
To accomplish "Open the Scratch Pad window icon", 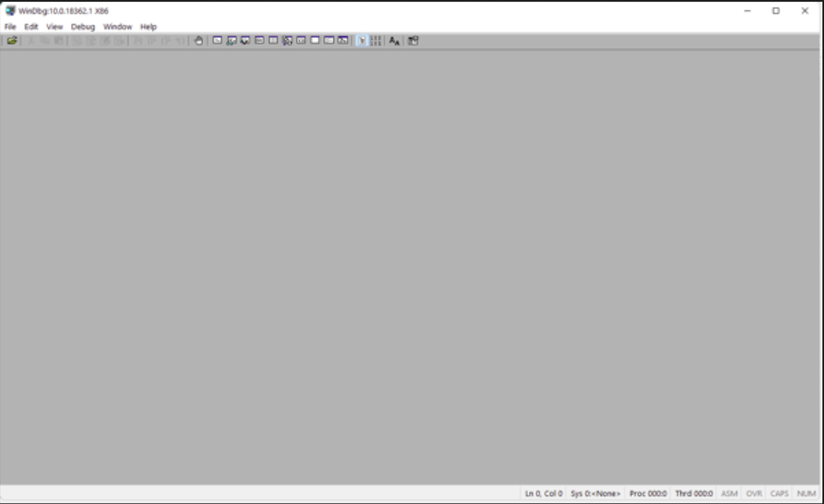I will pos(315,41).
